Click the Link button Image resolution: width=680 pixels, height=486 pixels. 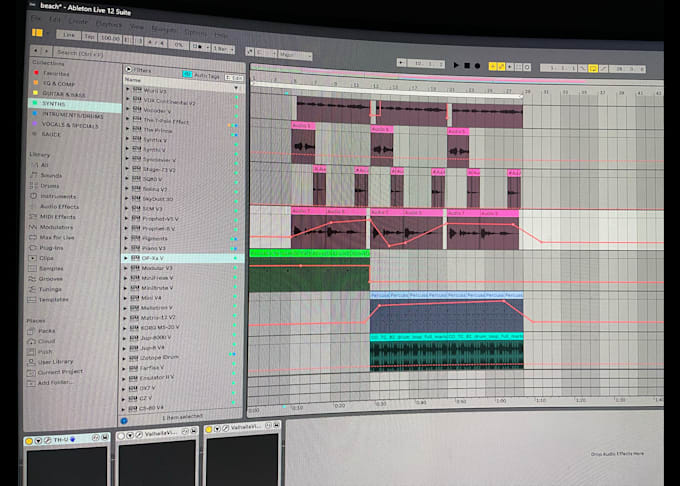point(69,35)
